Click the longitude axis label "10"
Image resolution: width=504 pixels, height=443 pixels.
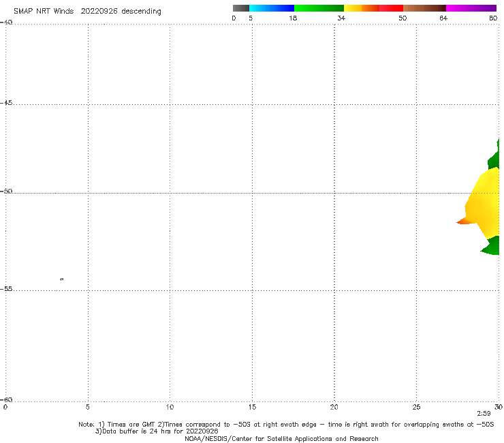coord(170,408)
